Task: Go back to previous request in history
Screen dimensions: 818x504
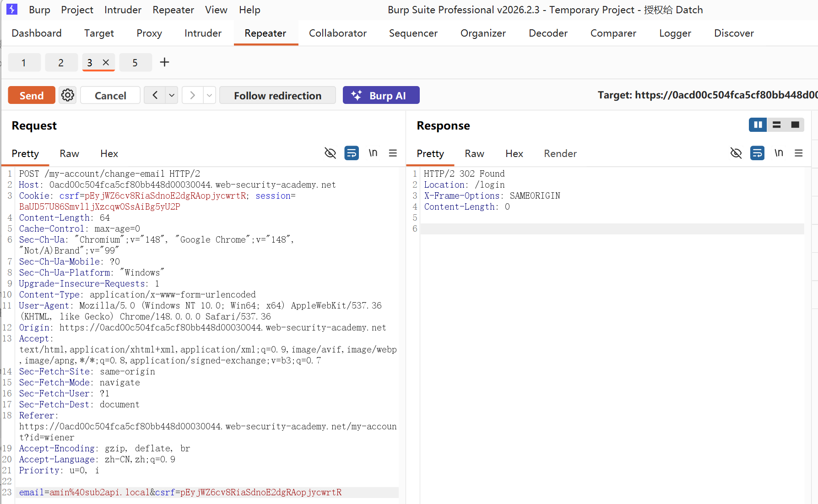Action: 155,95
